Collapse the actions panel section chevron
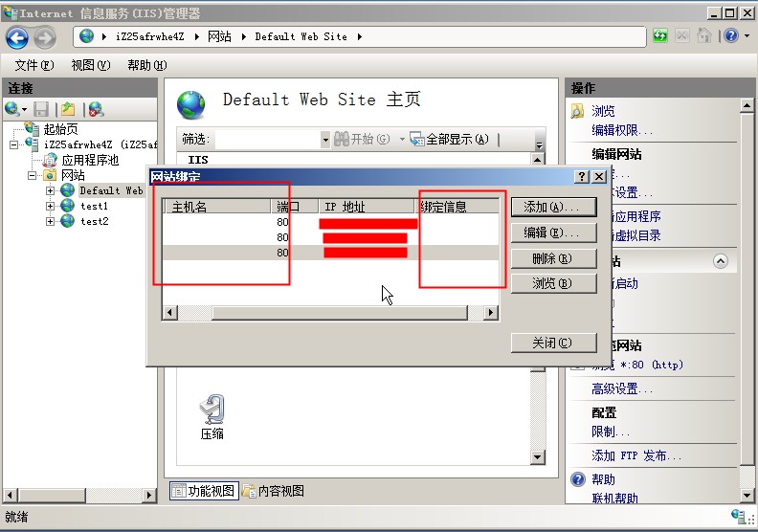The width and height of the screenshot is (758, 532). (721, 261)
